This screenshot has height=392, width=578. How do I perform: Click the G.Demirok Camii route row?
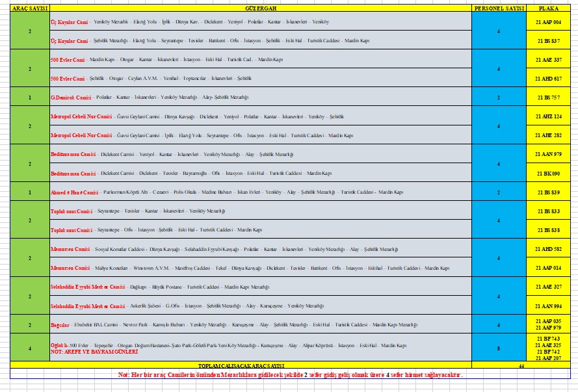pos(260,97)
